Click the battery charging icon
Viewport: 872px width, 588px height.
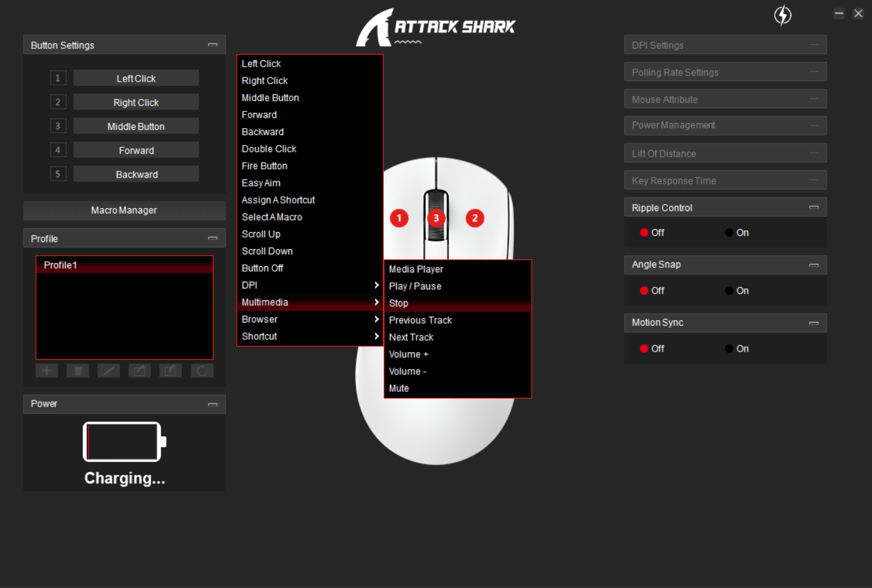(x=124, y=442)
